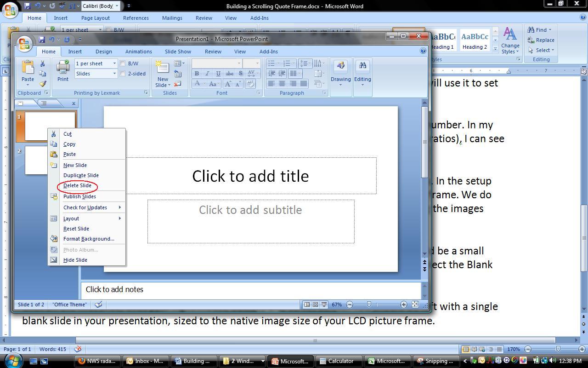Screen dimensions: 588x368
Task: Click the Slide Show view icon in status bar
Action: [x=324, y=305]
